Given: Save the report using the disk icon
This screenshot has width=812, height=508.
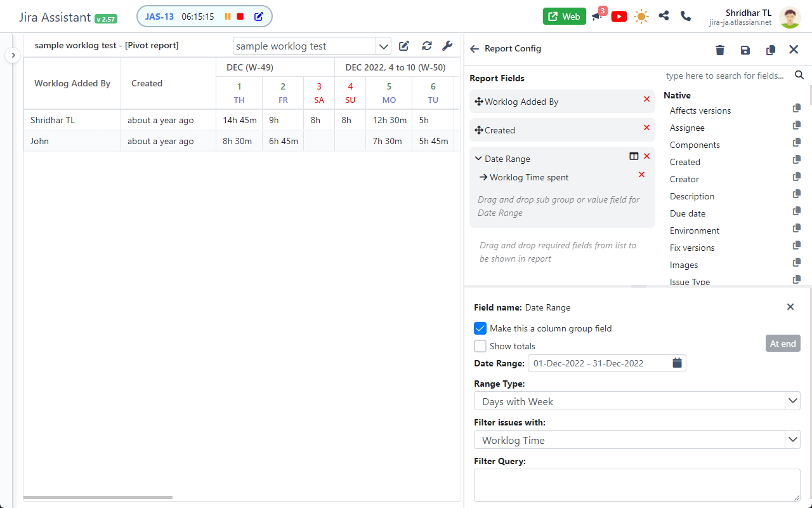Looking at the screenshot, I should [745, 49].
